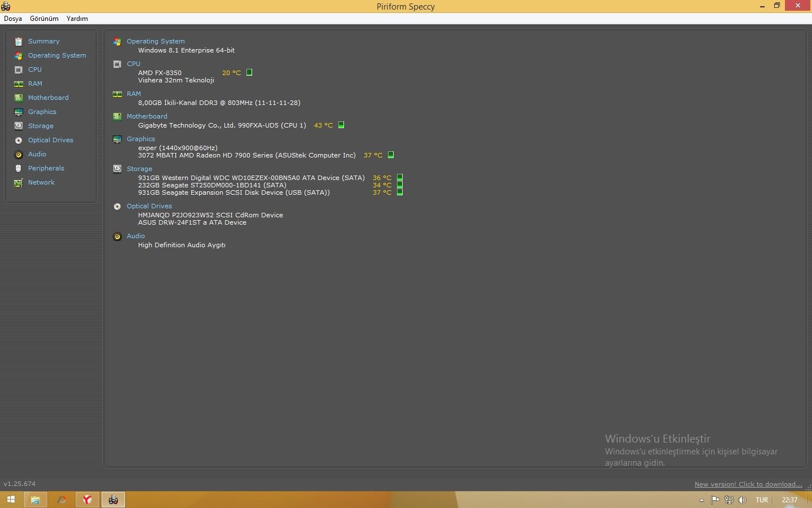
Task: Click the Graphics heading link in summary
Action: click(x=141, y=139)
